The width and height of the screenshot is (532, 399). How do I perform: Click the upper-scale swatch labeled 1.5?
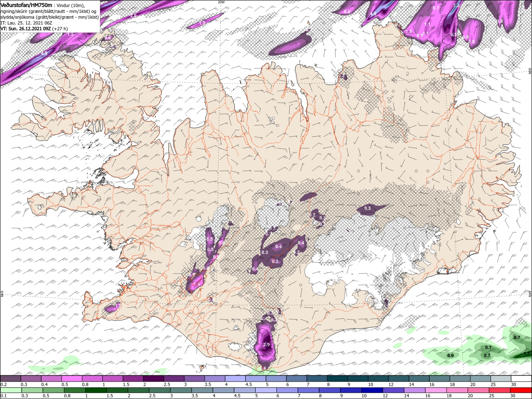pos(133,379)
